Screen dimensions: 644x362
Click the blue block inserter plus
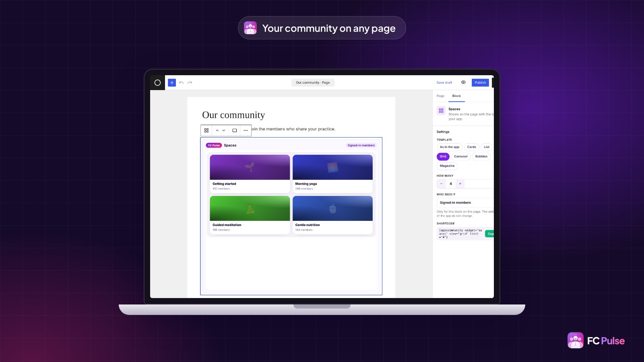(x=172, y=82)
